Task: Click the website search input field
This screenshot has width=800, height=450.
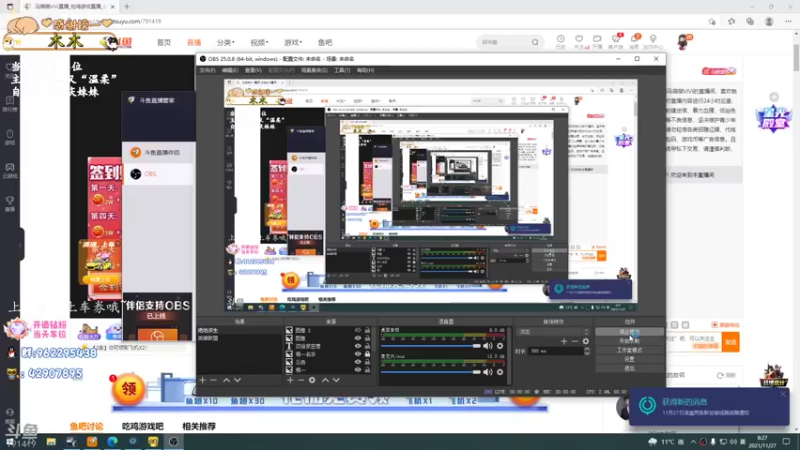Action: pyautogui.click(x=503, y=42)
